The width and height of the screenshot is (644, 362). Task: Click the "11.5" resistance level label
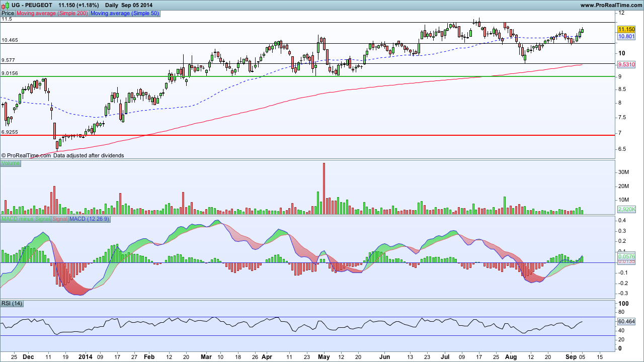7,19
